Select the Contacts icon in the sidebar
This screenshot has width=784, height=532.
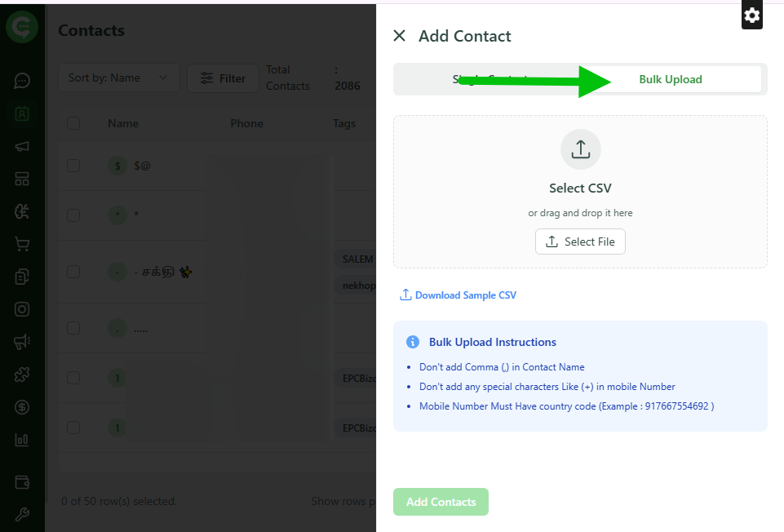pos(22,113)
